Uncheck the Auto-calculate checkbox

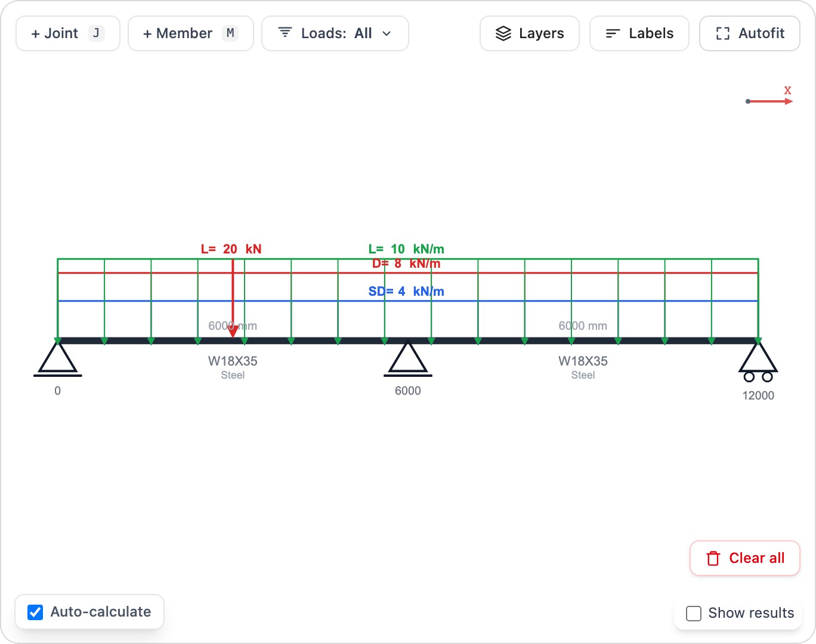coord(36,612)
